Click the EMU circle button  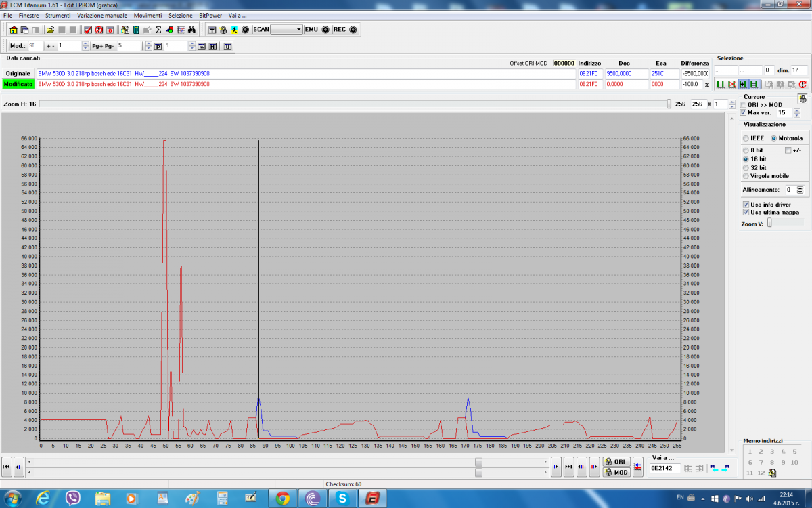pos(325,30)
